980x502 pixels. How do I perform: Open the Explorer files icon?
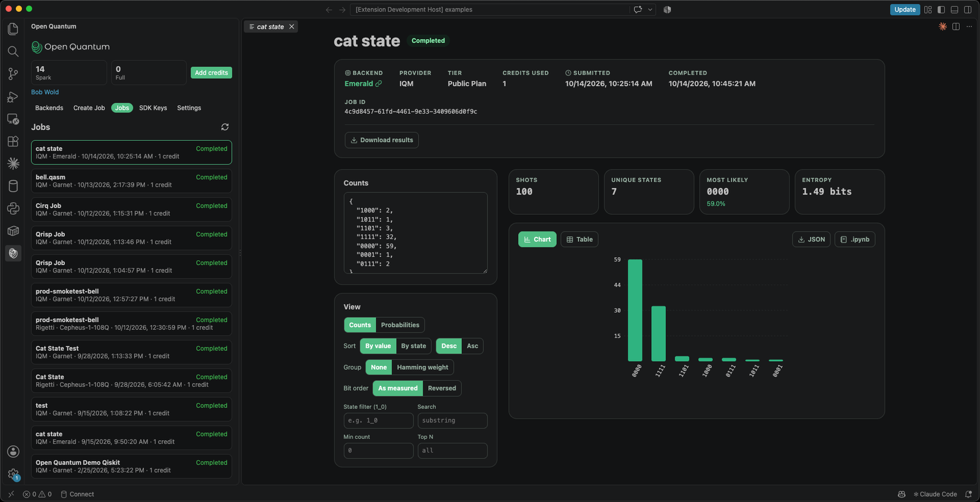pos(13,29)
